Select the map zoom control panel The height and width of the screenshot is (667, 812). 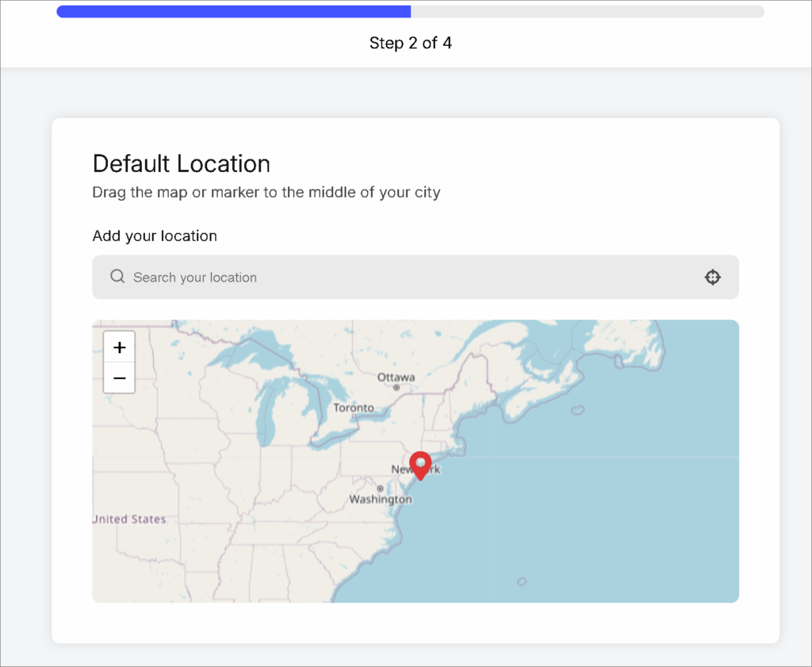tap(119, 362)
